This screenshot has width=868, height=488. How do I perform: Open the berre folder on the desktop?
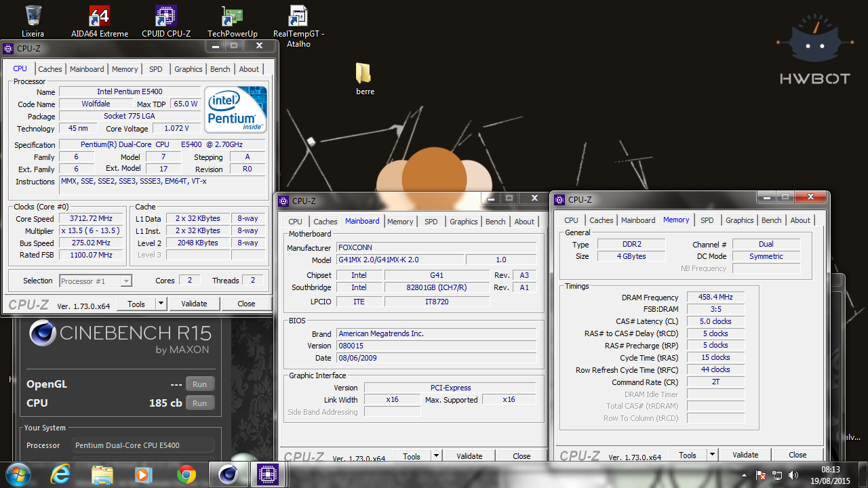365,79
